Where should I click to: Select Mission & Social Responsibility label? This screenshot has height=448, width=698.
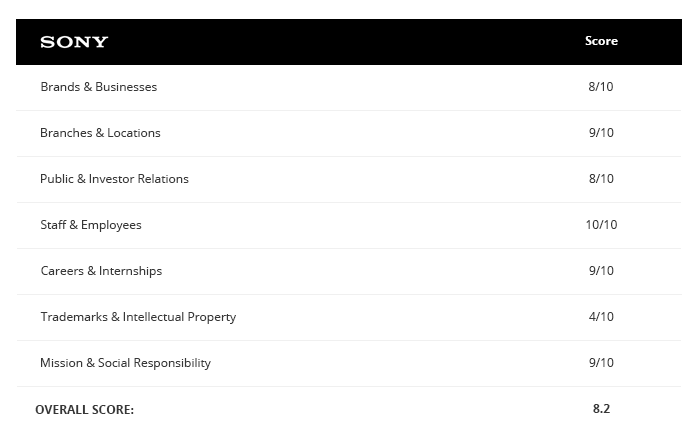pos(126,363)
